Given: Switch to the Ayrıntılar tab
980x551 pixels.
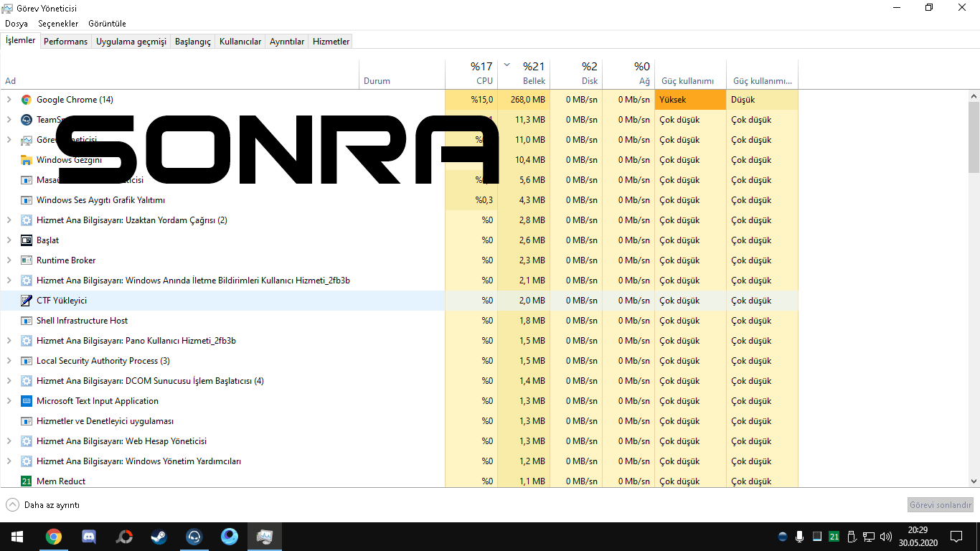Looking at the screenshot, I should click(287, 42).
